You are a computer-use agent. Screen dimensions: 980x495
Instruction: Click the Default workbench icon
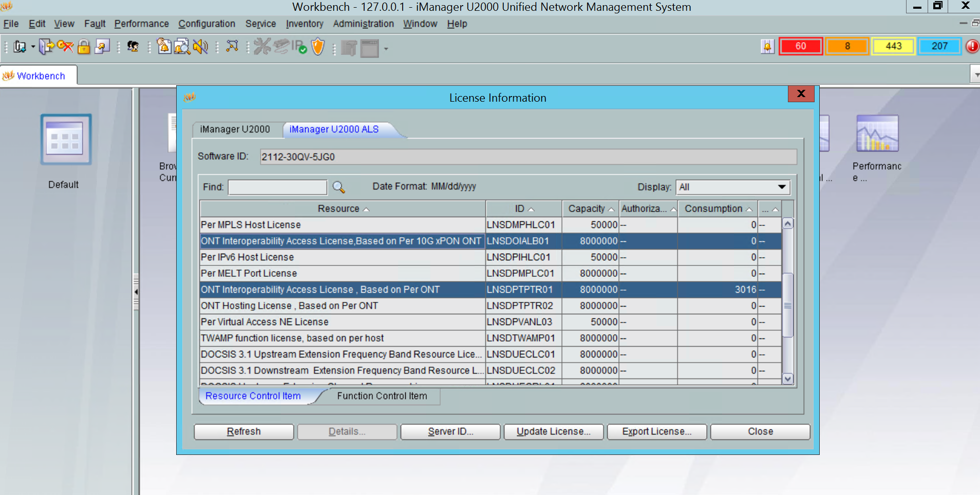click(x=66, y=140)
